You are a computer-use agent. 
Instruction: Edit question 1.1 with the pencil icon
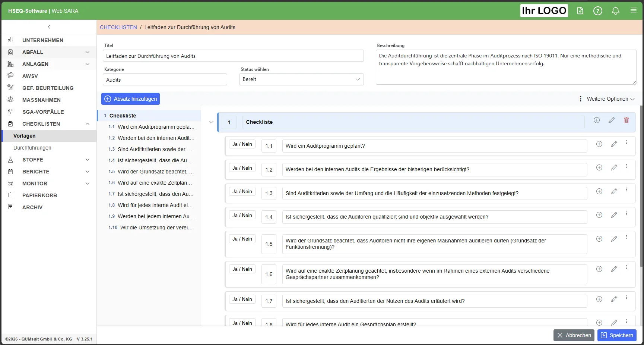pos(614,144)
